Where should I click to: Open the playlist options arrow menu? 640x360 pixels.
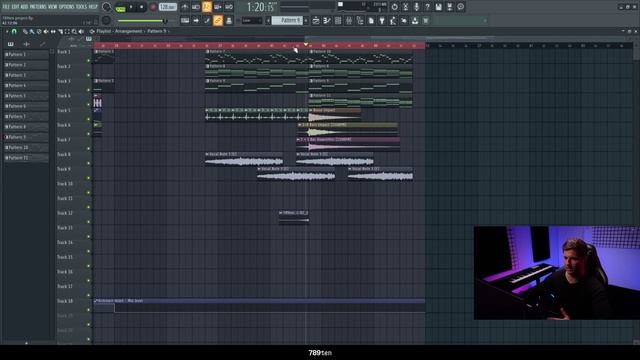click(7, 31)
